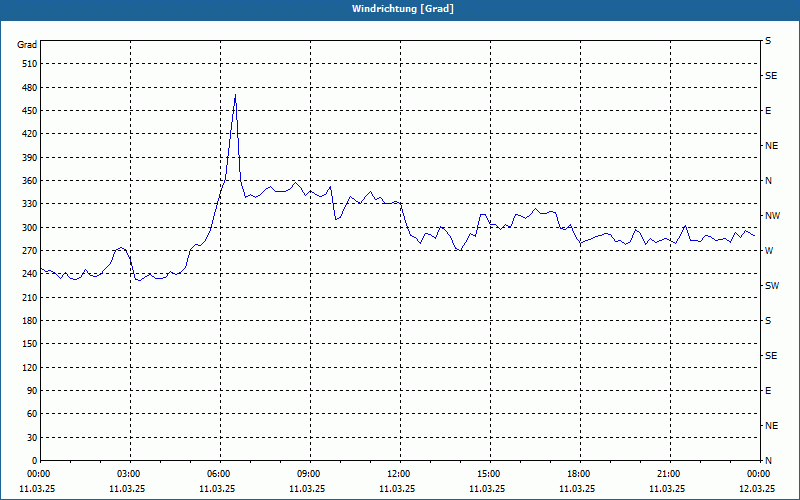
Task: Click the 270 y-axis value
Action: pyautogui.click(x=30, y=251)
